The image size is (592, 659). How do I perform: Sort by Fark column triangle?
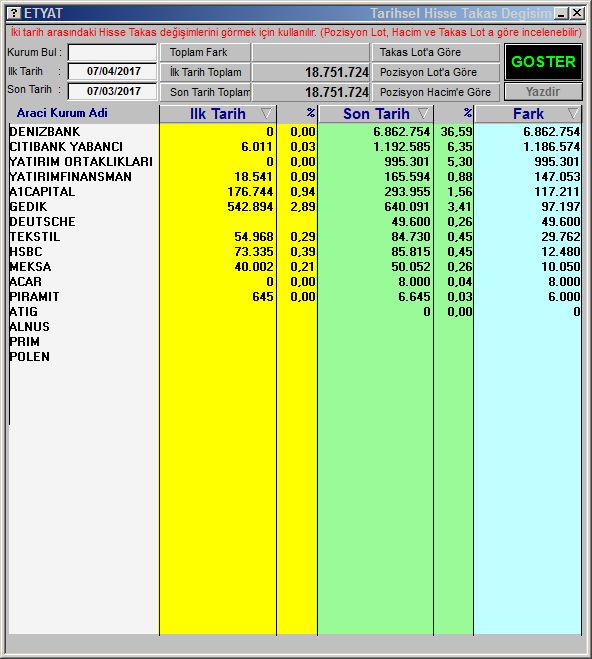573,113
